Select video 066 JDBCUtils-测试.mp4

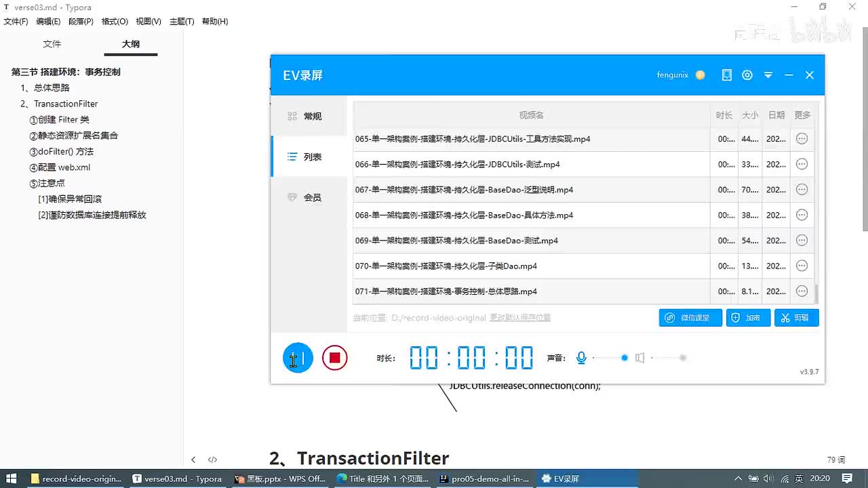click(458, 164)
